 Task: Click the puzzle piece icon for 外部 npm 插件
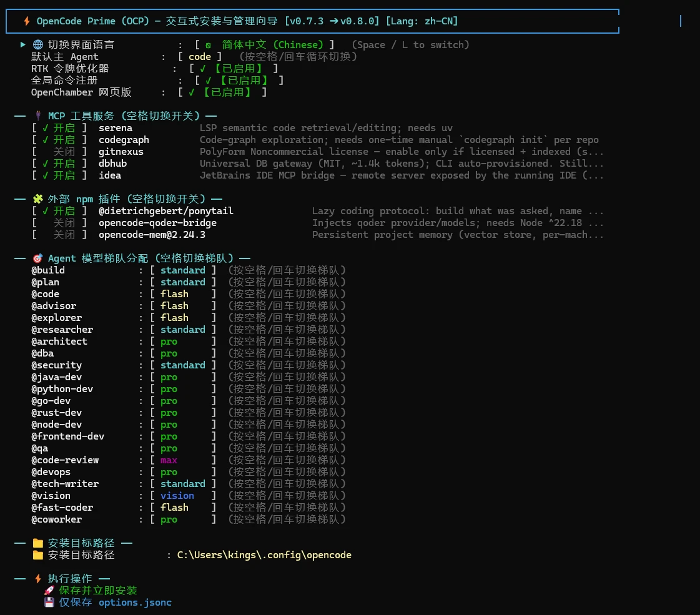point(38,199)
